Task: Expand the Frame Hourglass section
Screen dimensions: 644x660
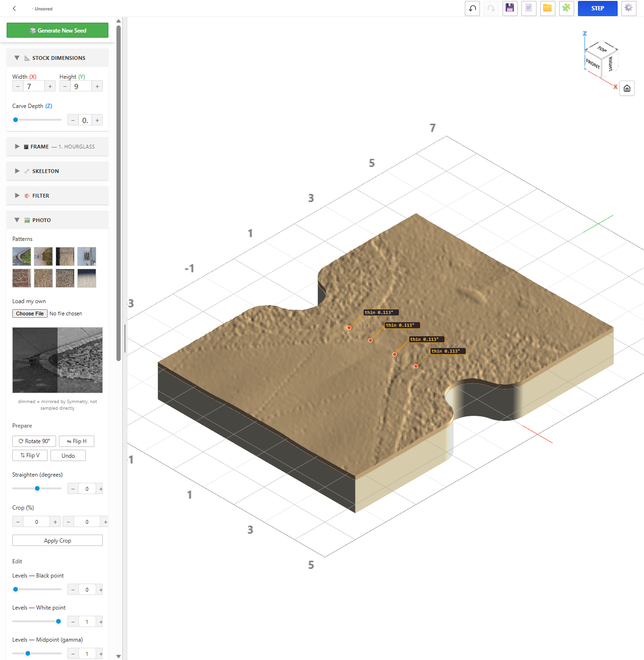Action: (58, 147)
